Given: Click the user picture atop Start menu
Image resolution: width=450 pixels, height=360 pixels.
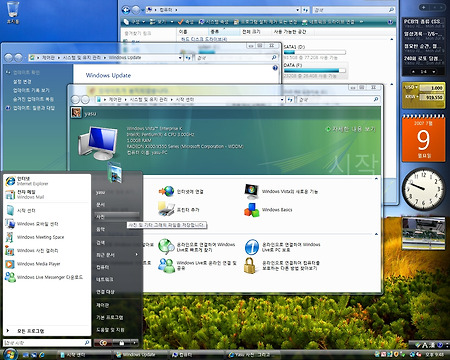Looking at the screenshot, I should (x=115, y=172).
